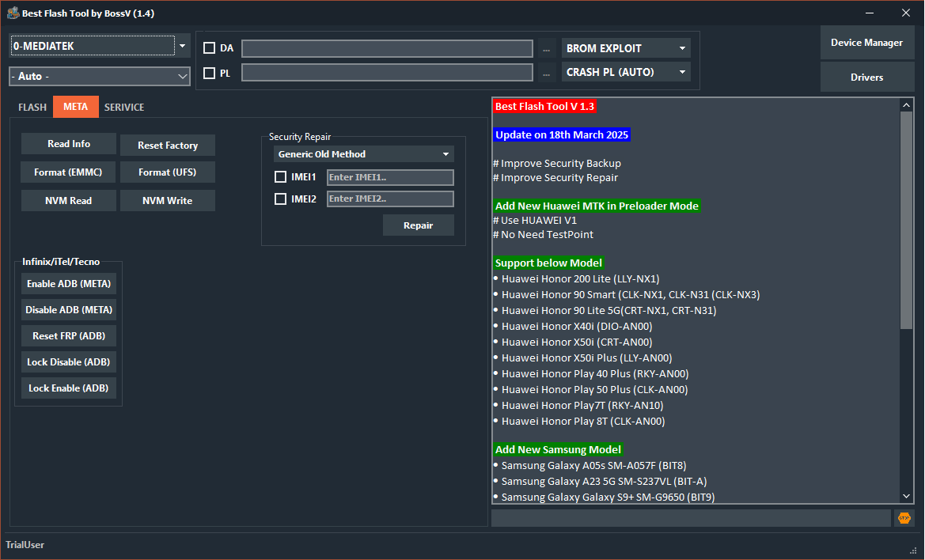Click Reset FRP (ADB) button
This screenshot has height=560, width=925.
(69, 336)
